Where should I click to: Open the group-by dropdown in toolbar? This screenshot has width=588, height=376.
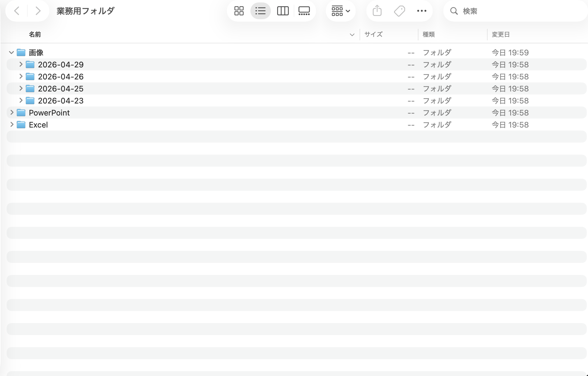[x=341, y=11]
